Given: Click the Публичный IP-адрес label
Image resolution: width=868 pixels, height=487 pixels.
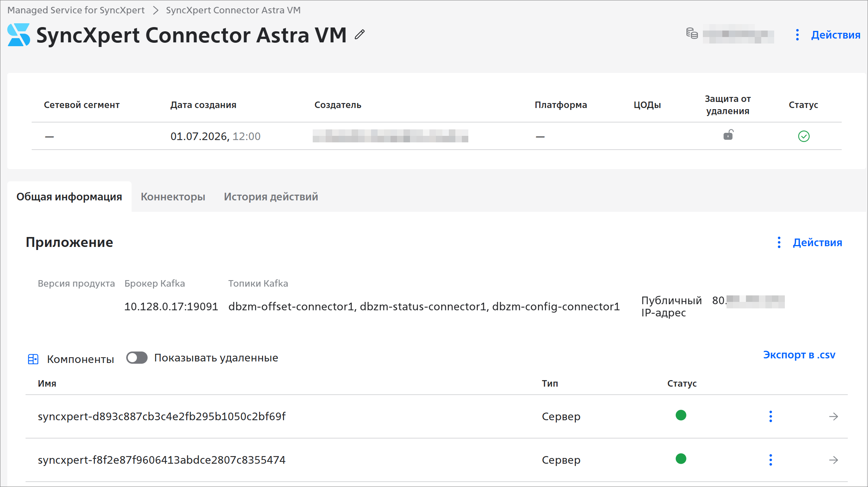Looking at the screenshot, I should [x=672, y=306].
